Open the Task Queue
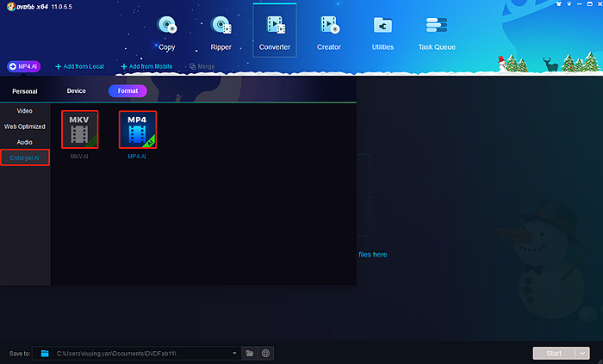Screen dimensions: 603x364 [x=437, y=33]
